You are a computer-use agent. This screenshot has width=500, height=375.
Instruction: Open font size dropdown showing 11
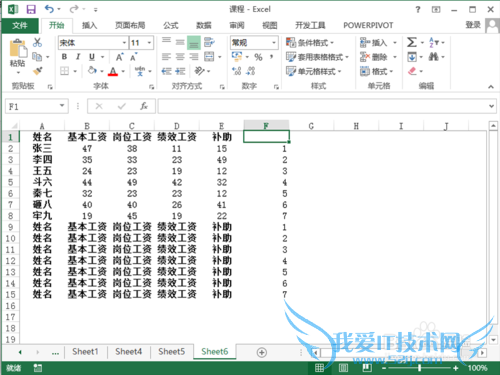point(149,43)
